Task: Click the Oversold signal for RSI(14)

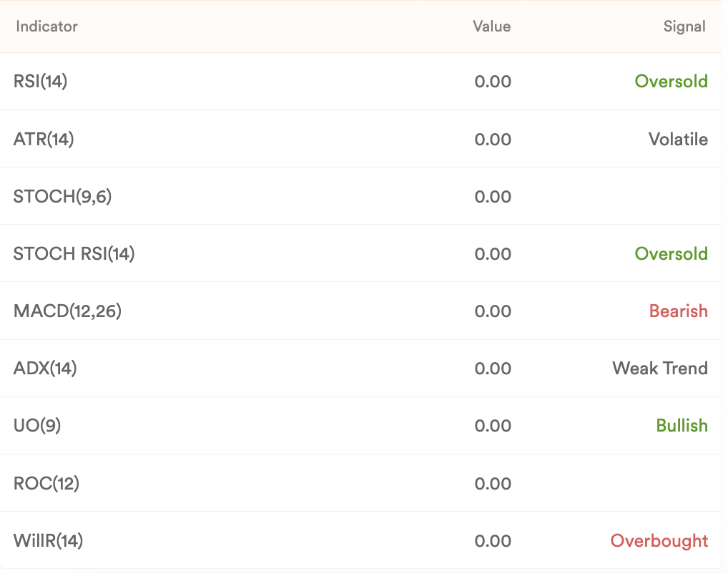Action: click(x=671, y=82)
